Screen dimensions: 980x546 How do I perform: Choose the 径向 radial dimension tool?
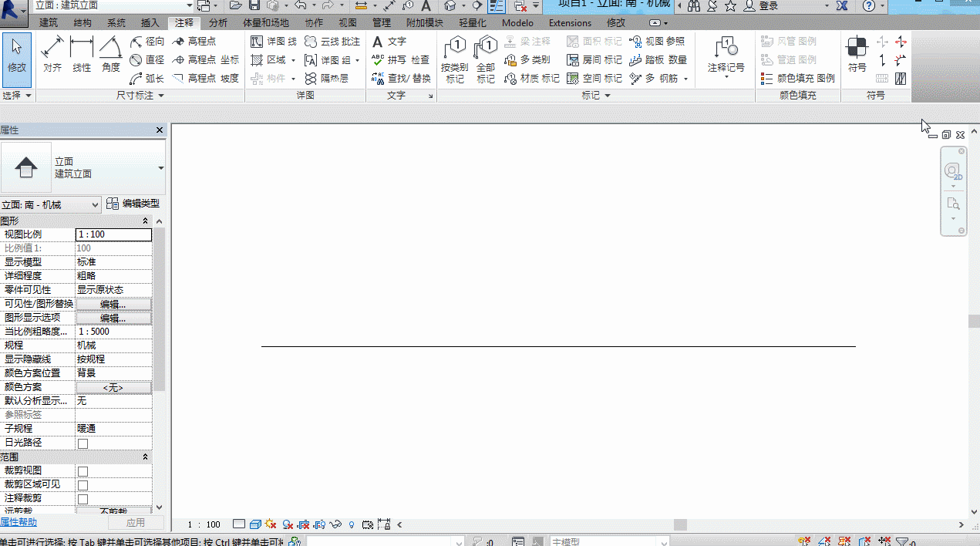[147, 41]
